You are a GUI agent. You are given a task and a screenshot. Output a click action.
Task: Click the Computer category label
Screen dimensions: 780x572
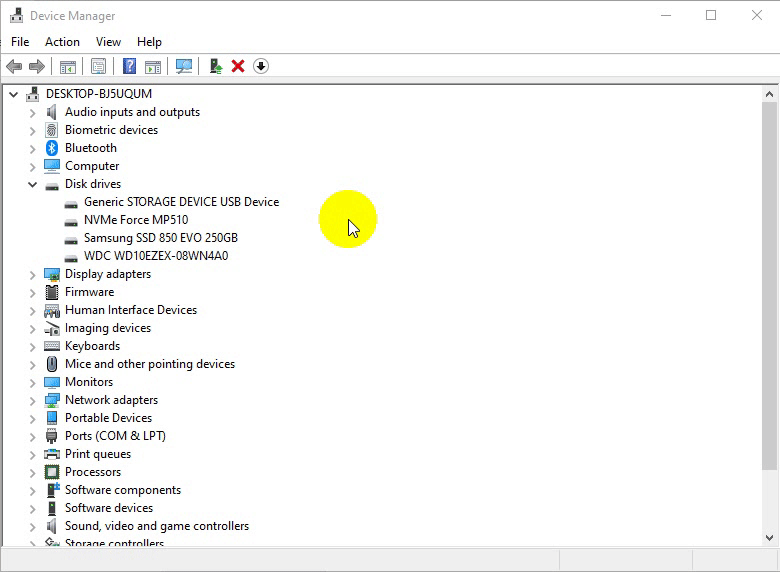click(x=92, y=166)
